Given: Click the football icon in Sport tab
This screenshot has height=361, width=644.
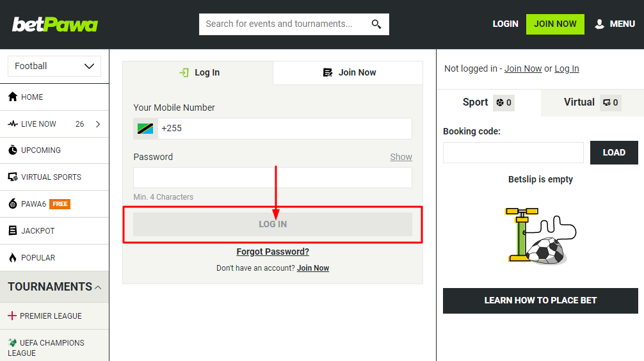Looking at the screenshot, I should [x=500, y=102].
